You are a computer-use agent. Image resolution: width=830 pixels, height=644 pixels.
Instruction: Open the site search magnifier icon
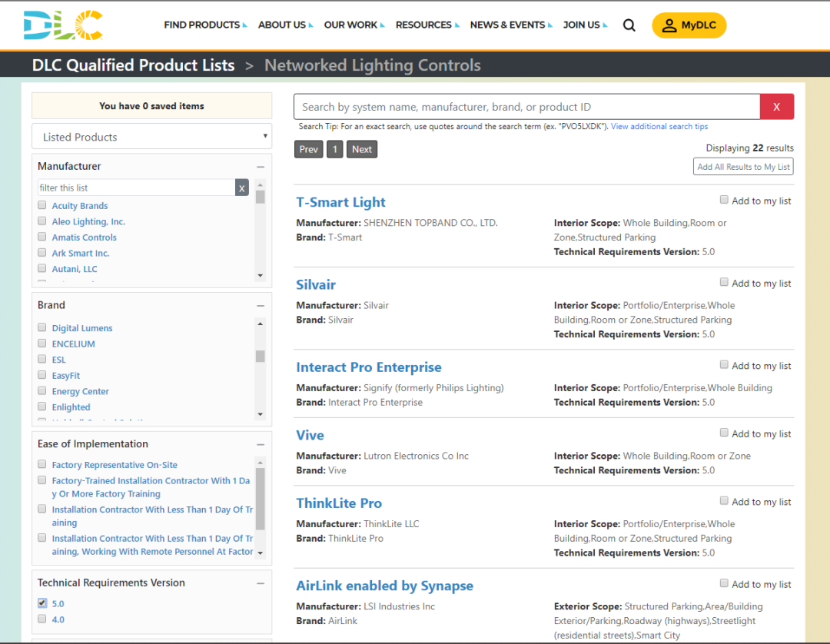click(629, 25)
